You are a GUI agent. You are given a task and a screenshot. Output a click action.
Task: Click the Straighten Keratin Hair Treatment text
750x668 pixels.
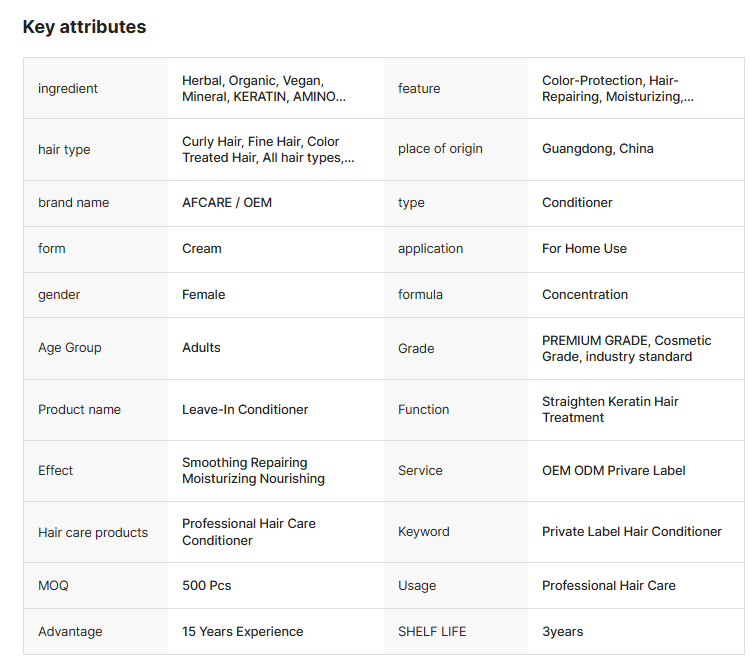tap(610, 410)
